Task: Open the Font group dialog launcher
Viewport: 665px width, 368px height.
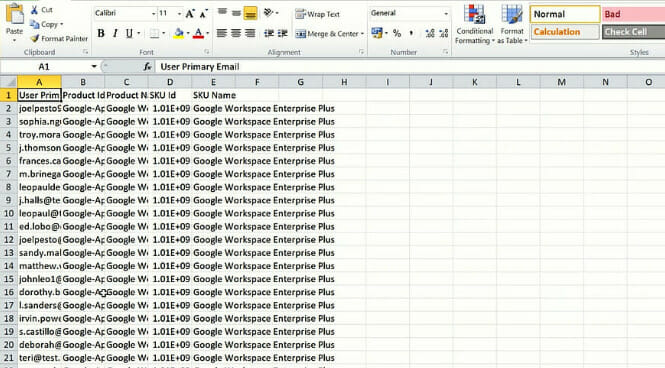Action: coord(207,52)
